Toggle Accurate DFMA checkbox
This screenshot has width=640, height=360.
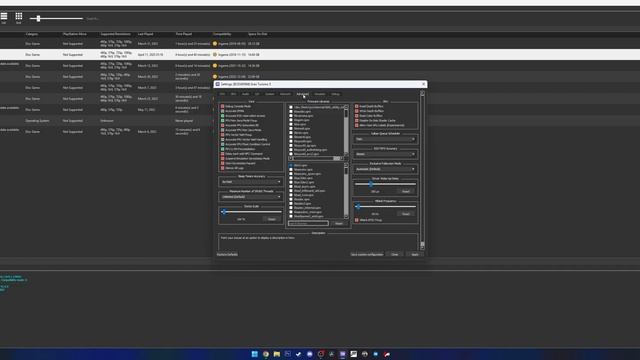(x=222, y=111)
